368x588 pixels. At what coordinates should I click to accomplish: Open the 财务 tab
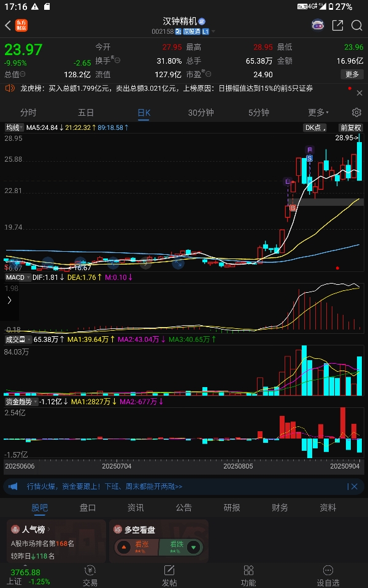point(280,508)
